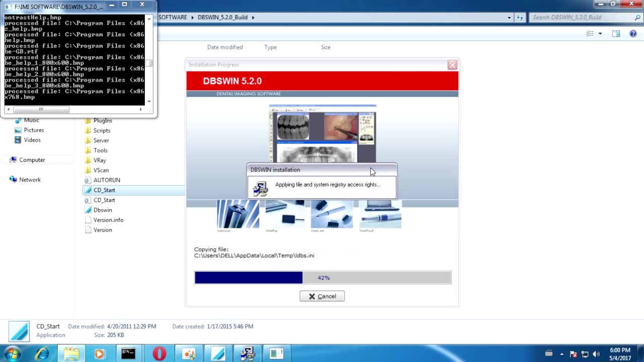The width and height of the screenshot is (644, 362).
Task: Click the 42% installation progress bar
Action: tap(323, 278)
